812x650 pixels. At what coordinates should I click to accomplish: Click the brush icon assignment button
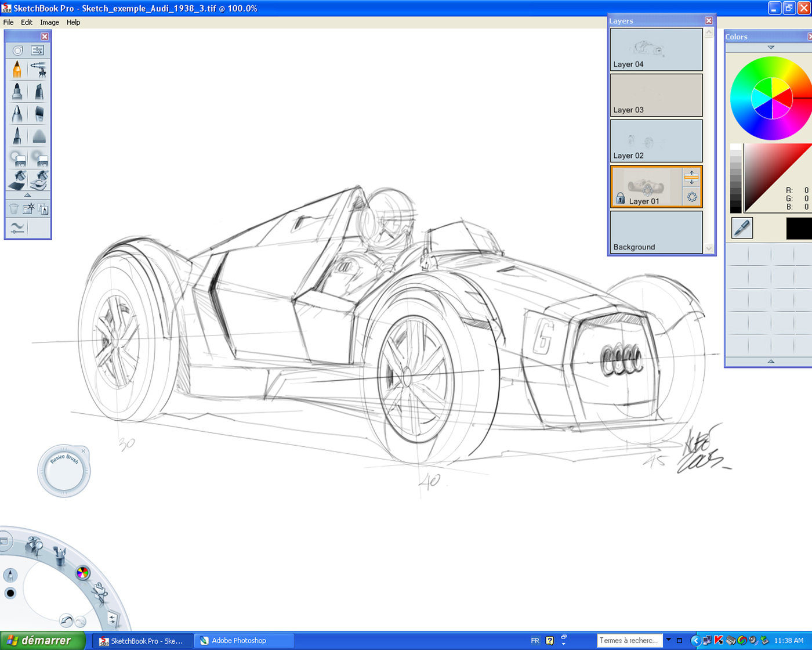tap(43, 208)
